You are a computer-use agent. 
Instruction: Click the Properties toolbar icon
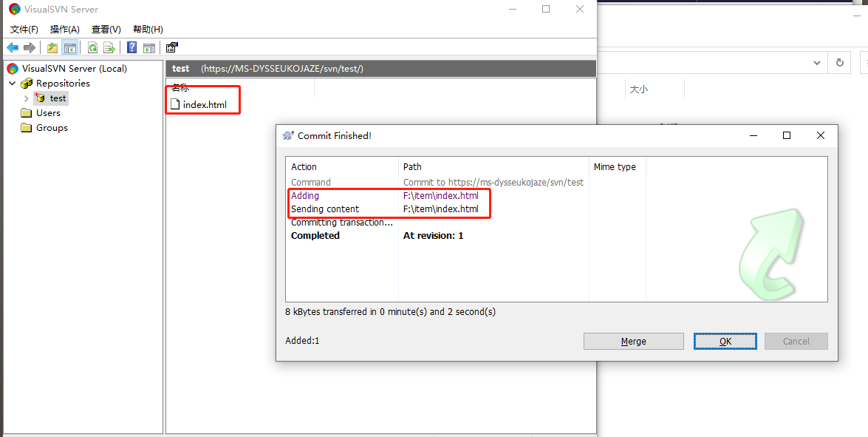coord(172,48)
